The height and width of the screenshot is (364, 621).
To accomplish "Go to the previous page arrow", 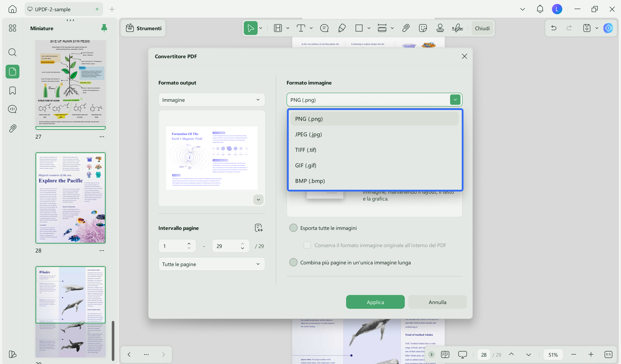I will pos(511,354).
